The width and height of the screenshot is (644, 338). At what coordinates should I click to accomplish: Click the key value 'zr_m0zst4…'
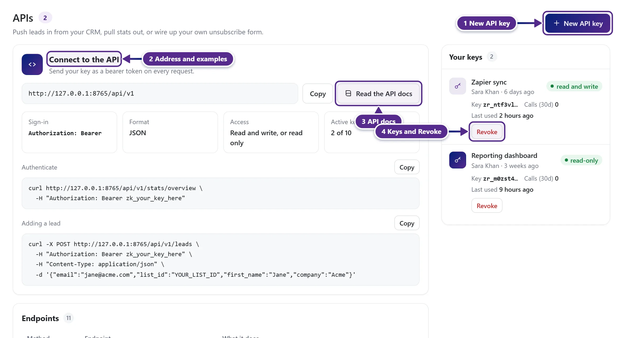coord(500,179)
